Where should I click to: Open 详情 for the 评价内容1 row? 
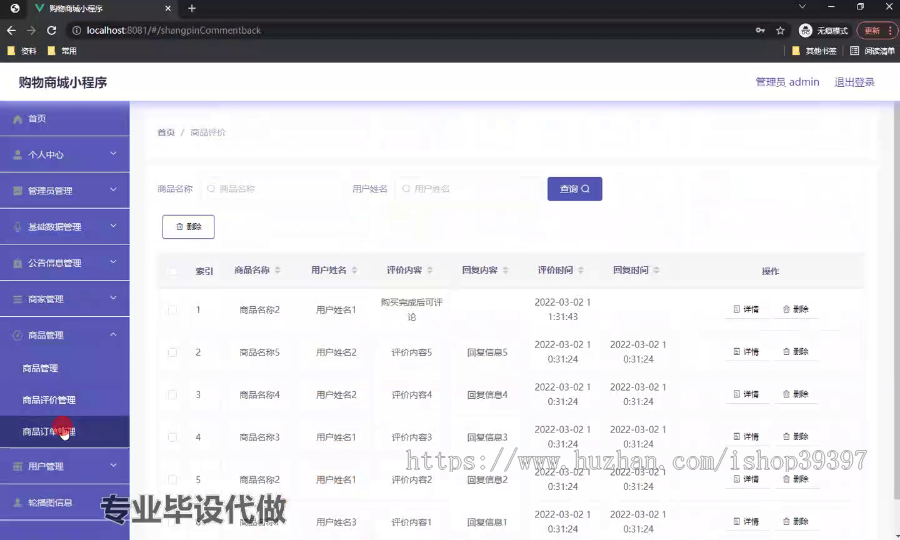pos(746,522)
